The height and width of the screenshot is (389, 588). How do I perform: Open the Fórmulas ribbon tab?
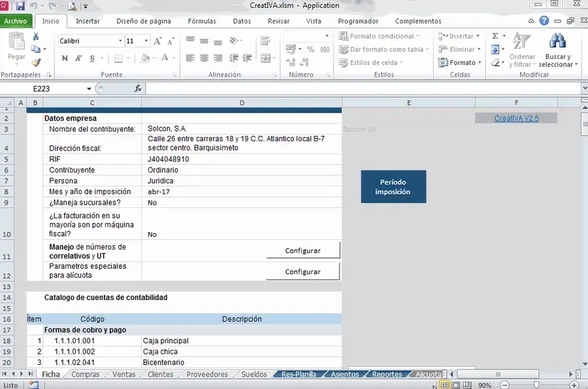click(202, 22)
